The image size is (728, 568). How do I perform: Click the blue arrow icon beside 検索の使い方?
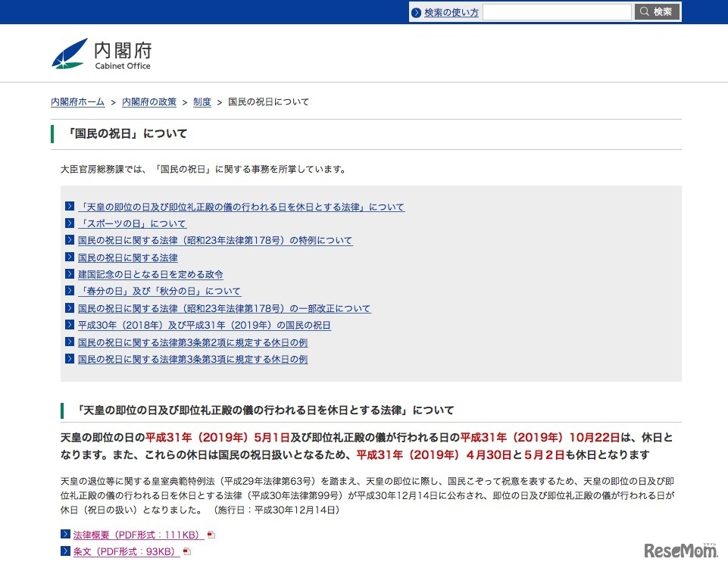pos(417,12)
